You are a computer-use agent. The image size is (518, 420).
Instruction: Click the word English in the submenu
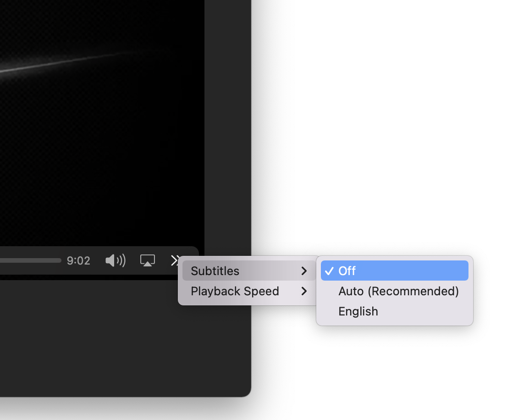358,311
